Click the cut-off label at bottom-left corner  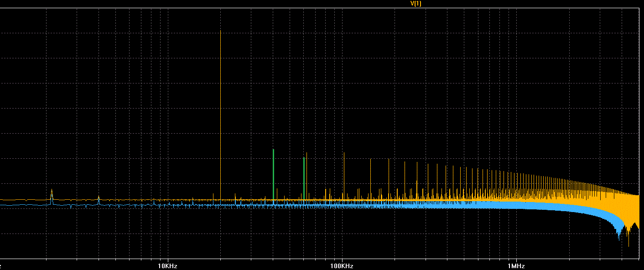point(1,266)
